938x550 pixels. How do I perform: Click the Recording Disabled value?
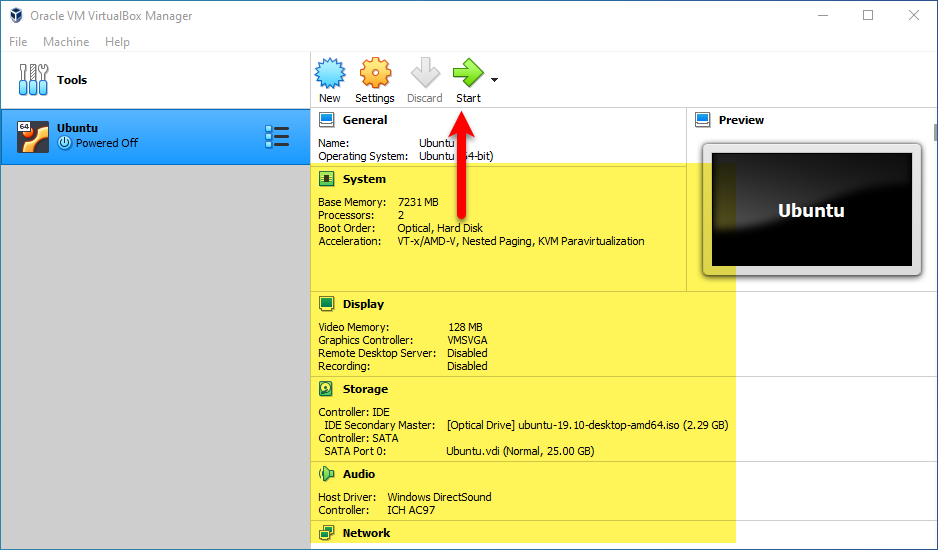point(467,366)
